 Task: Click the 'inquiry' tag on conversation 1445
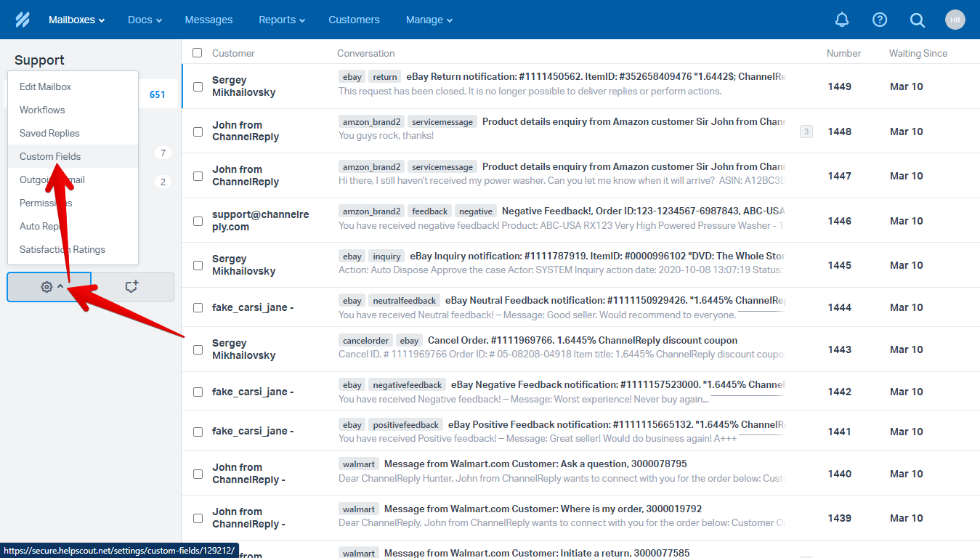pos(386,256)
